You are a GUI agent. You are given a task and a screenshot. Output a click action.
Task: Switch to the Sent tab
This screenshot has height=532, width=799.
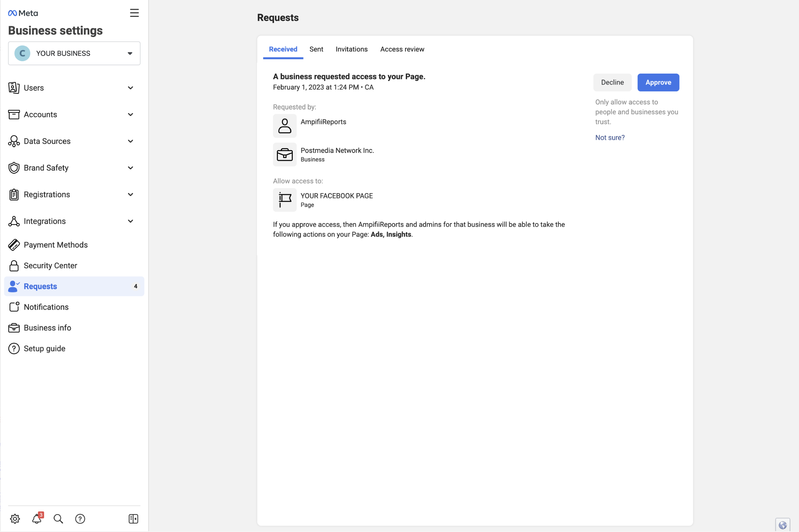(316, 49)
